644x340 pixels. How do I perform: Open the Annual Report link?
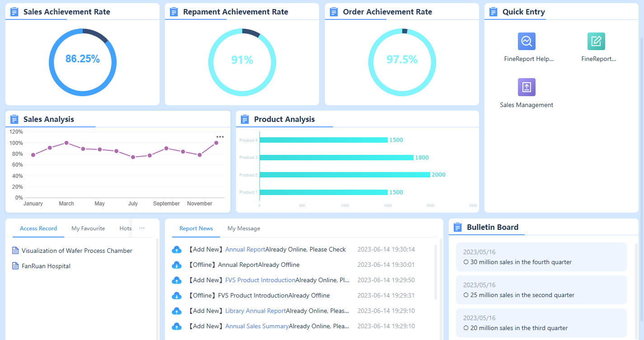(245, 249)
